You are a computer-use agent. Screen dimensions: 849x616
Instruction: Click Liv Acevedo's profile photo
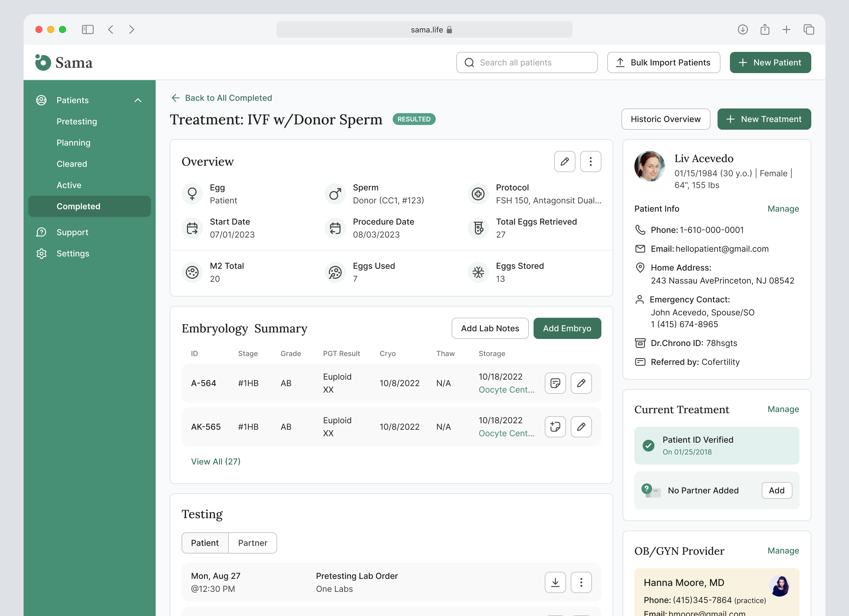click(649, 166)
